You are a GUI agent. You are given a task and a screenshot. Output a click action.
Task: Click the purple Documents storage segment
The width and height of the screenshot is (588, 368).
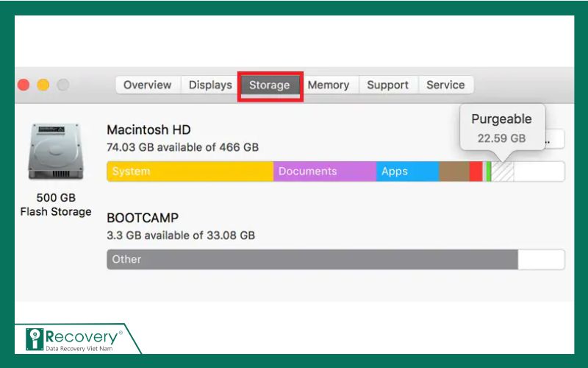click(325, 171)
